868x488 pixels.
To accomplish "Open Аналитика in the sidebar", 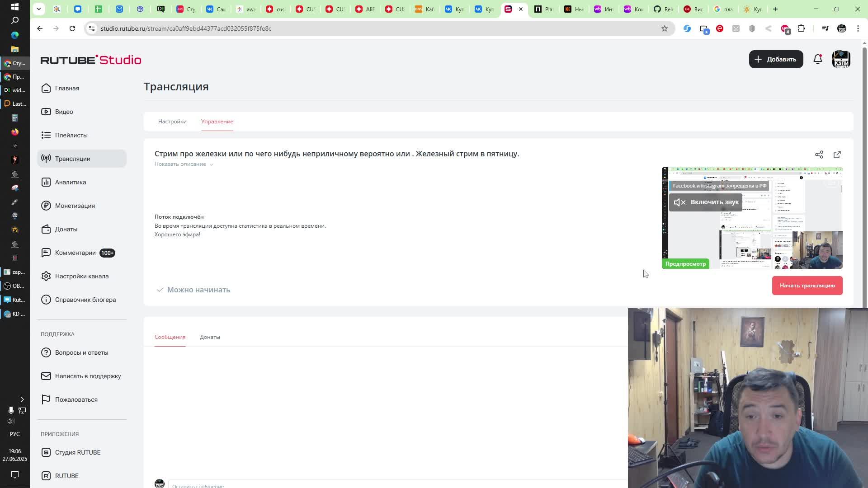I will click(71, 182).
